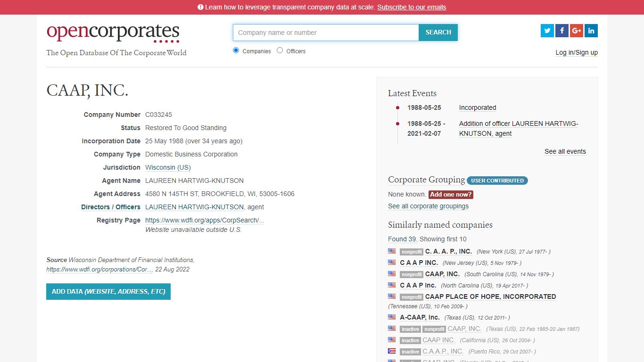Click the Add one now? button
The height and width of the screenshot is (362, 644).
pos(451,194)
